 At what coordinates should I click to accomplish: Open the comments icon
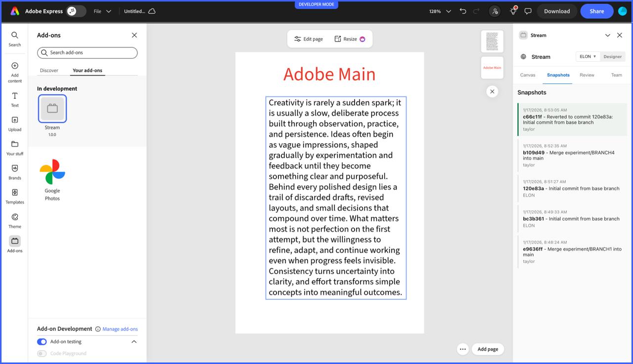pyautogui.click(x=528, y=11)
